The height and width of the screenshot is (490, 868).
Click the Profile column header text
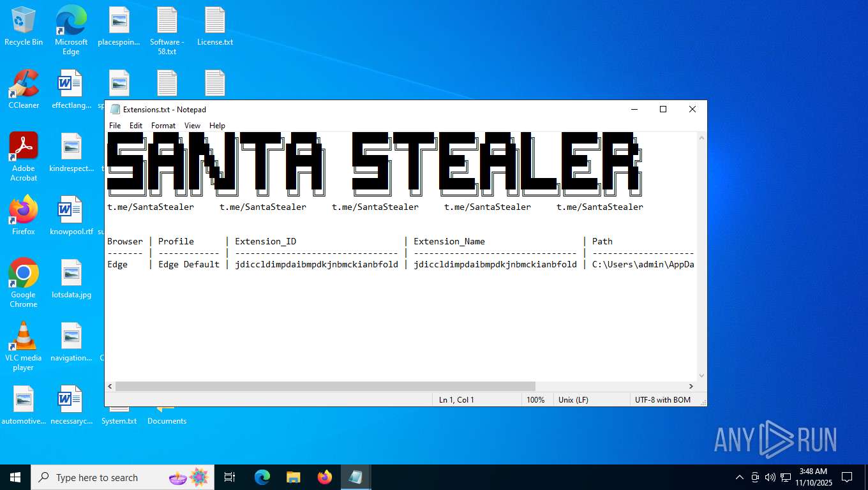click(x=176, y=241)
